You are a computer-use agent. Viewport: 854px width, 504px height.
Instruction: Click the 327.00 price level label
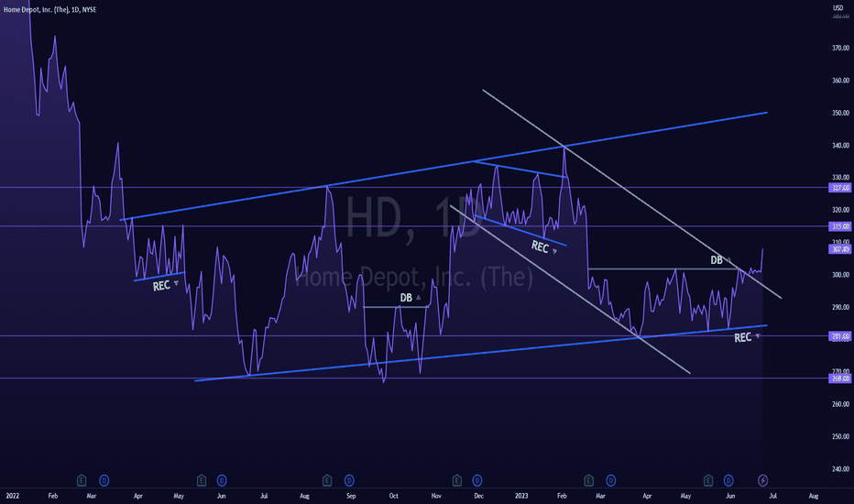840,188
